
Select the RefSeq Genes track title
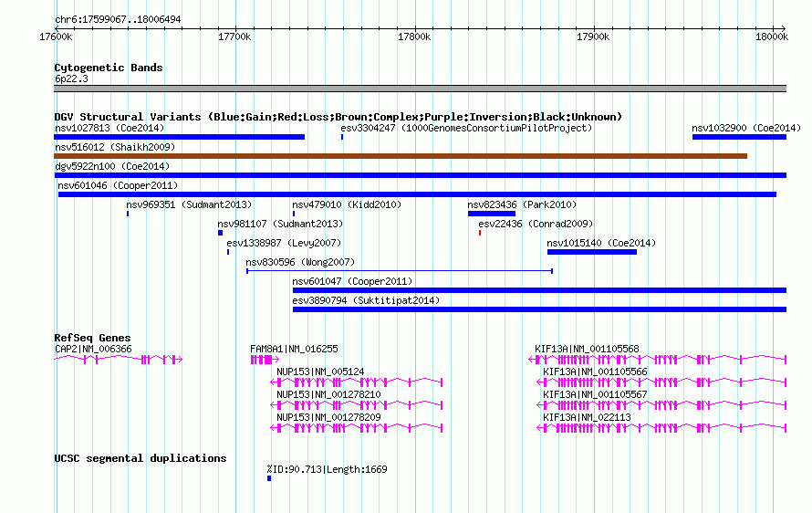tap(92, 338)
